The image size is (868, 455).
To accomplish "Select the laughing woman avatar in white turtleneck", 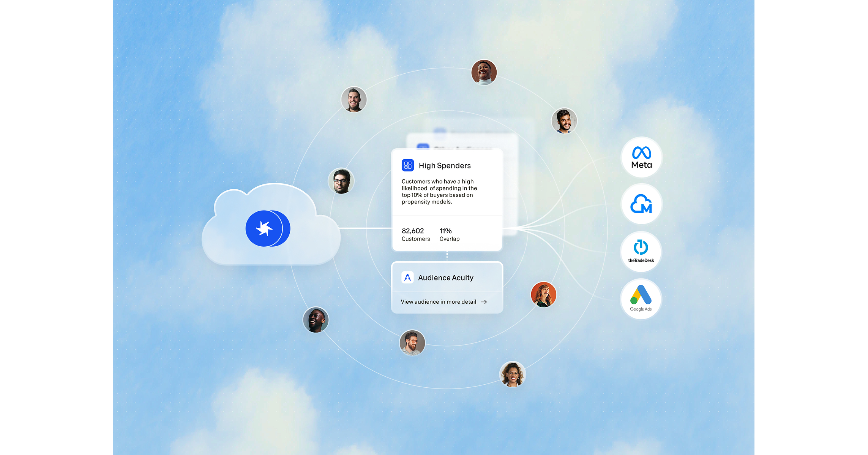I will [484, 72].
